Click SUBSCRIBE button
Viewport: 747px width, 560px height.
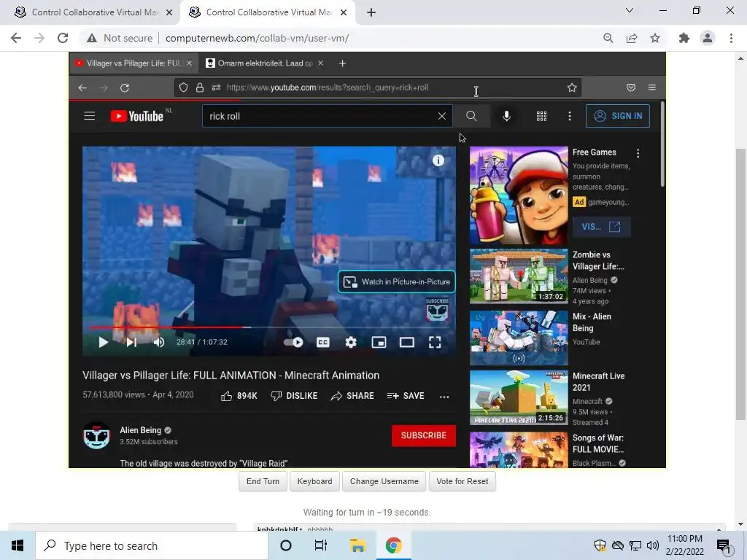tap(424, 435)
